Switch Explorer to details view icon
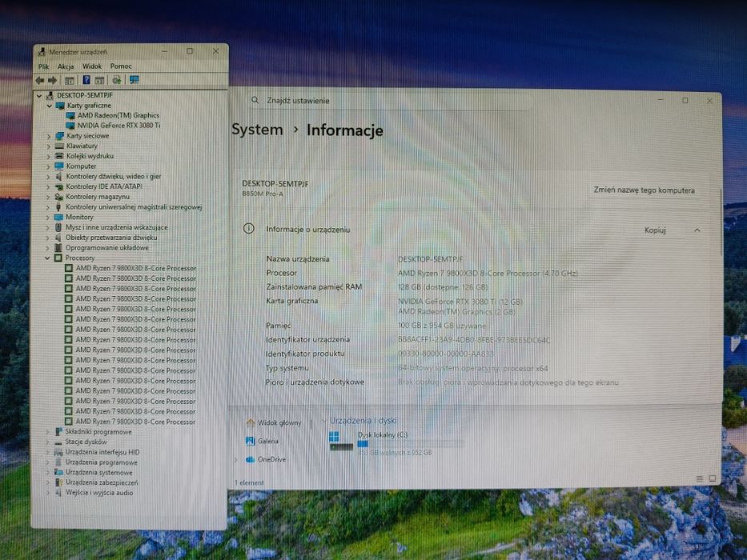 click(x=699, y=478)
